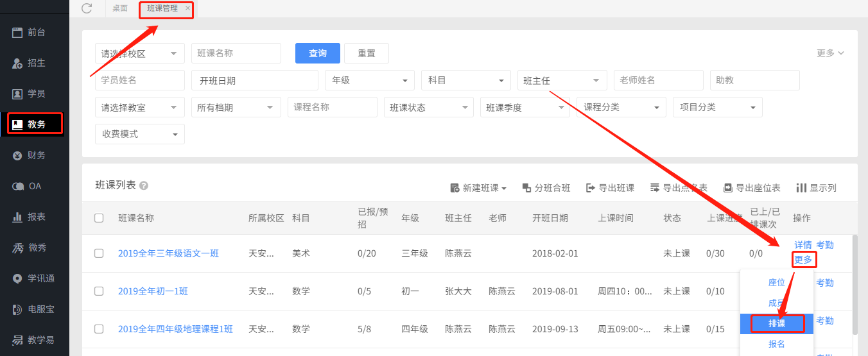The height and width of the screenshot is (356, 868).
Task: Toggle the select-all checkbox in the table header
Action: pos(99,218)
